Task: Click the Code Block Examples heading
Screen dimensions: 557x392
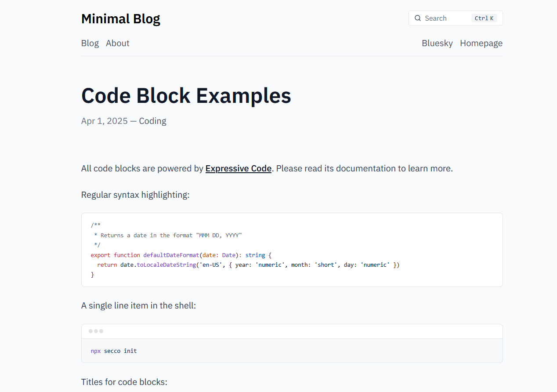Action: [186, 95]
